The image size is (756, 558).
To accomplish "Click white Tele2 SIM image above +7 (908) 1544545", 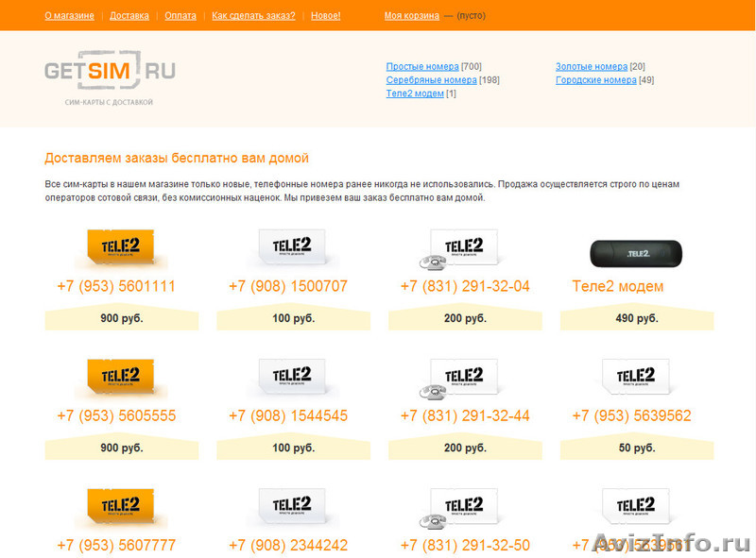I will tap(292, 378).
